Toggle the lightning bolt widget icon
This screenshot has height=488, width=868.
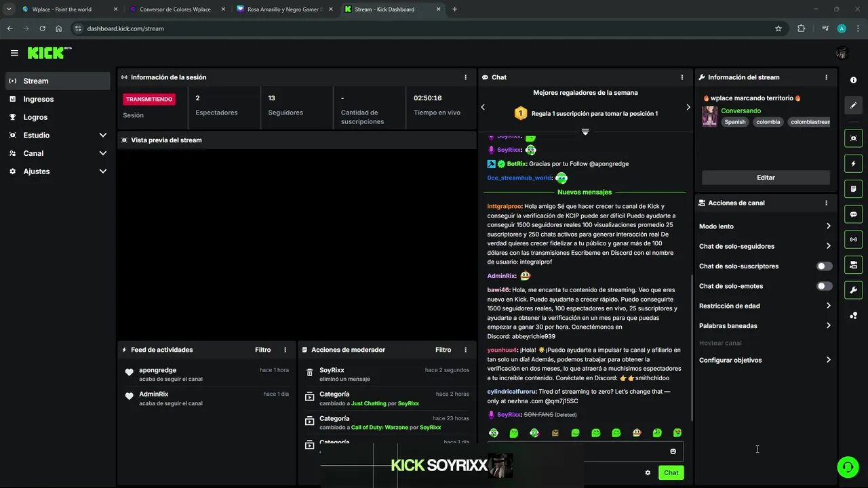pos(853,163)
